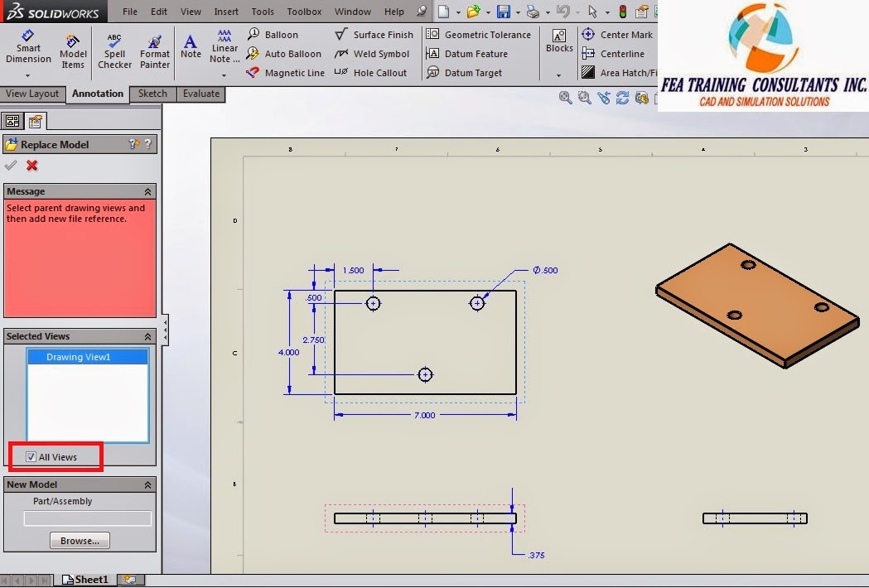Collapse the New Model section

tap(148, 485)
